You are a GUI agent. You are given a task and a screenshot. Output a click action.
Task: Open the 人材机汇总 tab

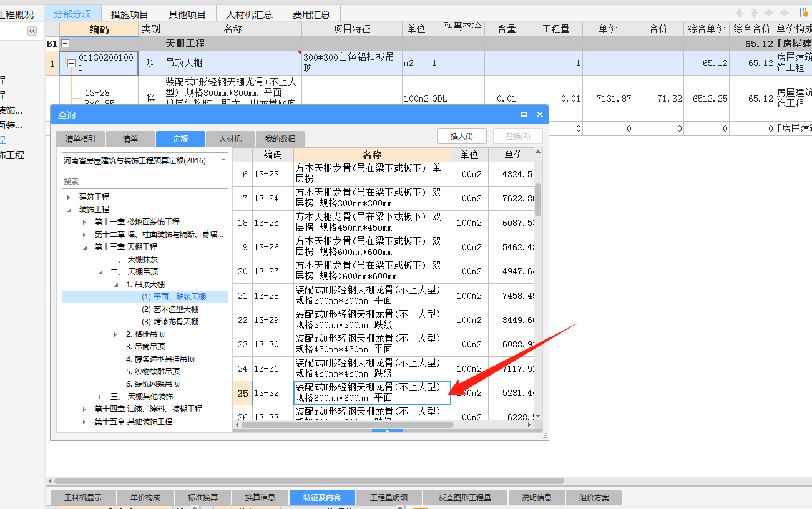coord(249,14)
